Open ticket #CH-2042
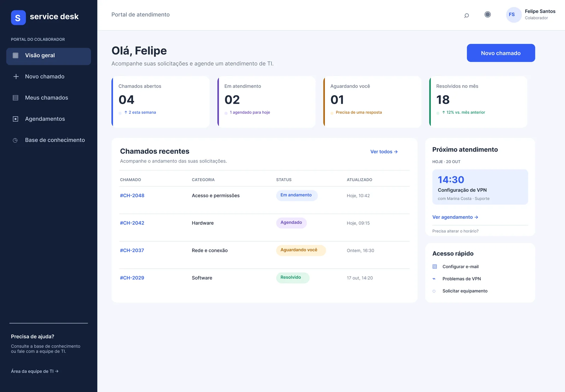Image resolution: width=565 pixels, height=392 pixels. (132, 223)
